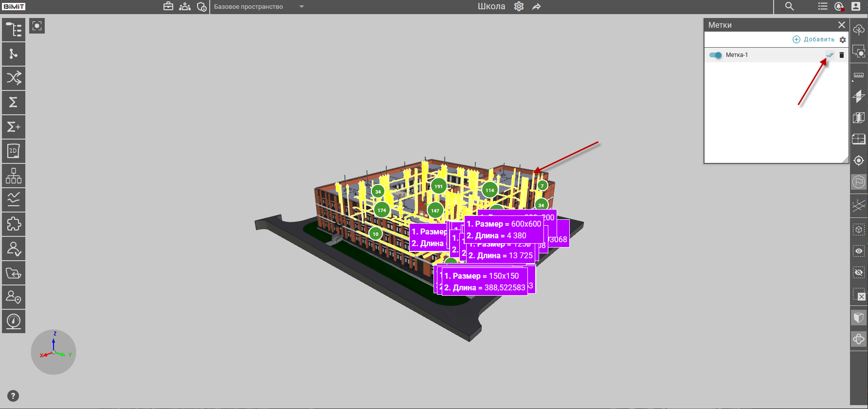This screenshot has width=868, height=409.
Task: Click the puzzle piece plugins icon
Action: (x=14, y=224)
